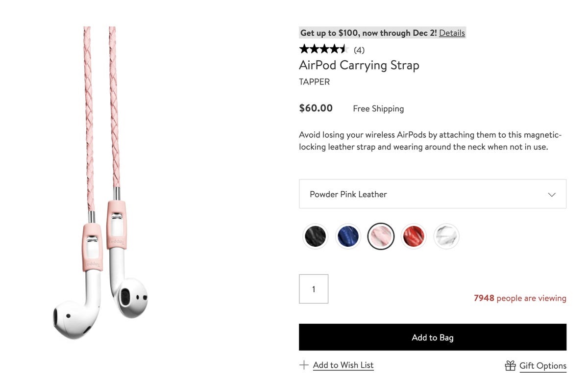Choose the white leather color swatch
This screenshot has width=588, height=385.
click(446, 236)
